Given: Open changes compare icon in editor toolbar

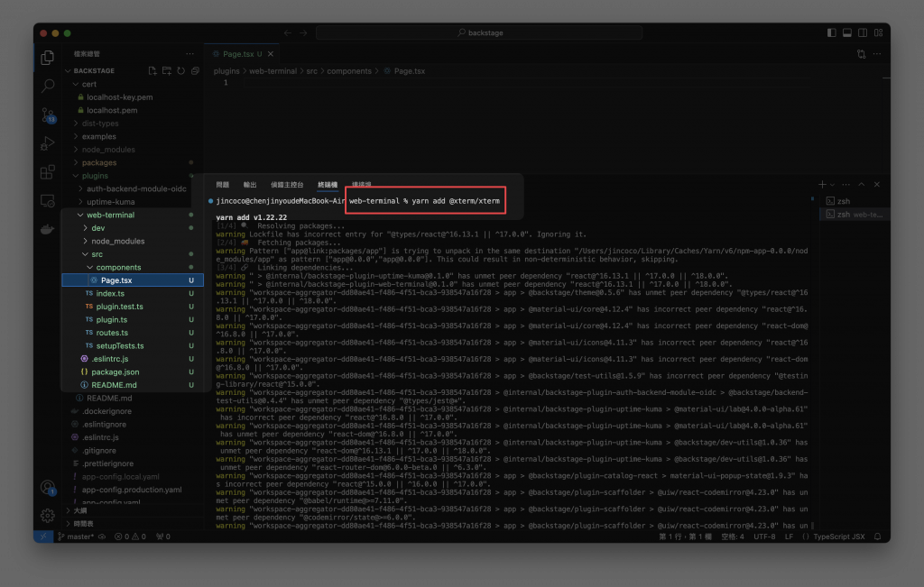Looking at the screenshot, I should [x=862, y=54].
